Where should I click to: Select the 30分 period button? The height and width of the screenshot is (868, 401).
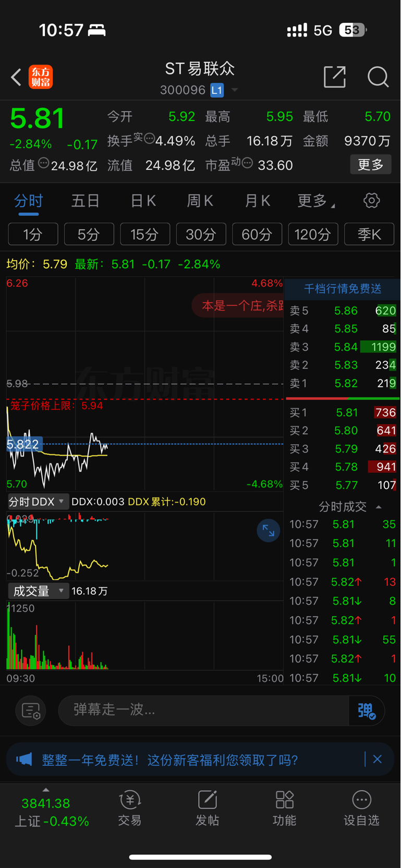click(201, 234)
